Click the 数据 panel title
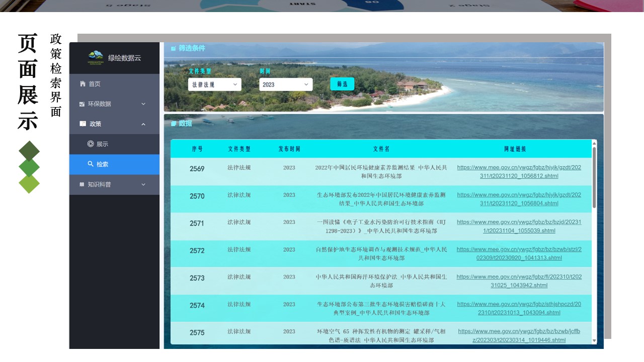 coord(185,123)
